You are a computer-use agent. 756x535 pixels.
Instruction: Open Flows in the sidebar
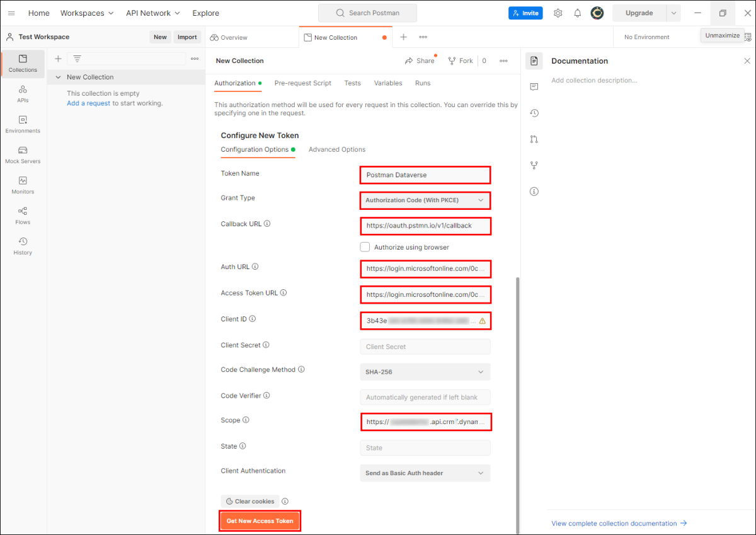[x=23, y=215]
